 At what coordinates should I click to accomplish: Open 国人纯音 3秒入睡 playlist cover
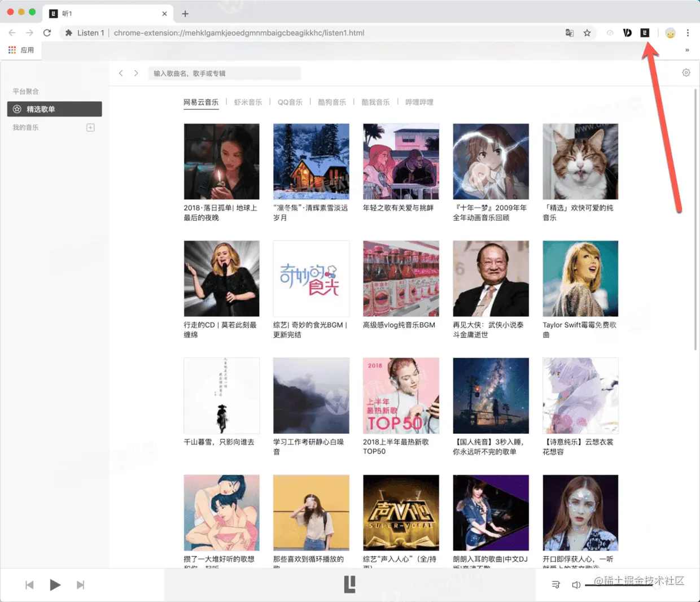coord(491,395)
